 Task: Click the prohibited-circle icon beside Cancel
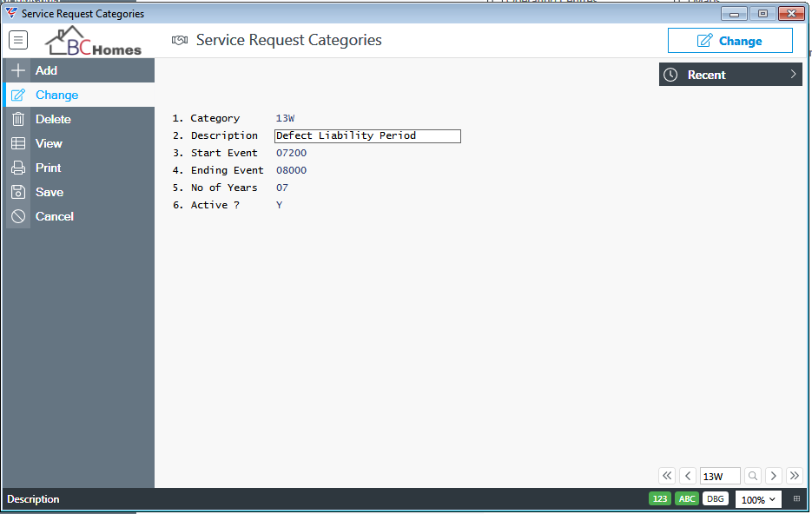(x=18, y=216)
